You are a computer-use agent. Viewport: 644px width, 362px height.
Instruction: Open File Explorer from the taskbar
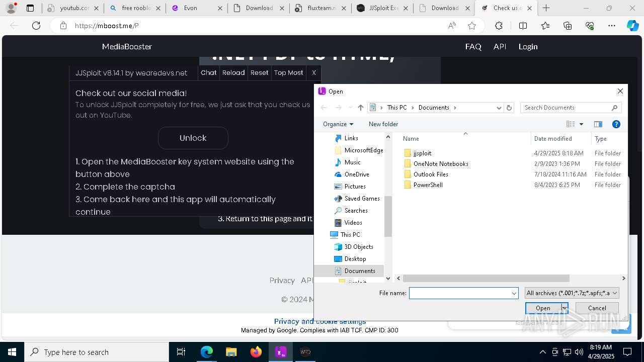231,352
